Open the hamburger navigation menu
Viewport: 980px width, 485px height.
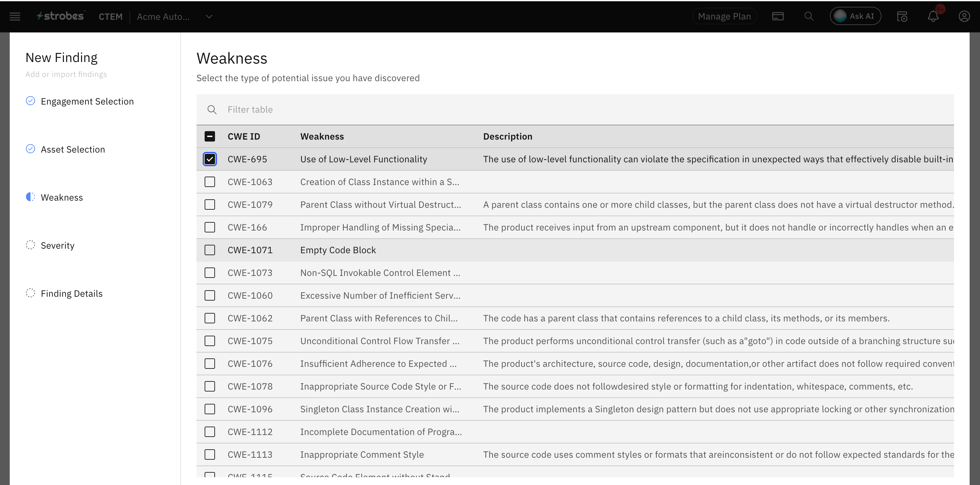tap(15, 16)
